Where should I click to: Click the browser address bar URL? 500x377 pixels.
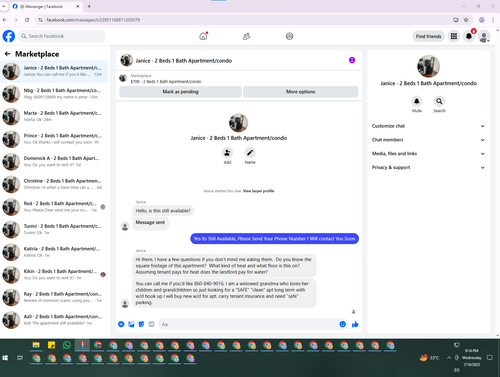click(x=93, y=20)
